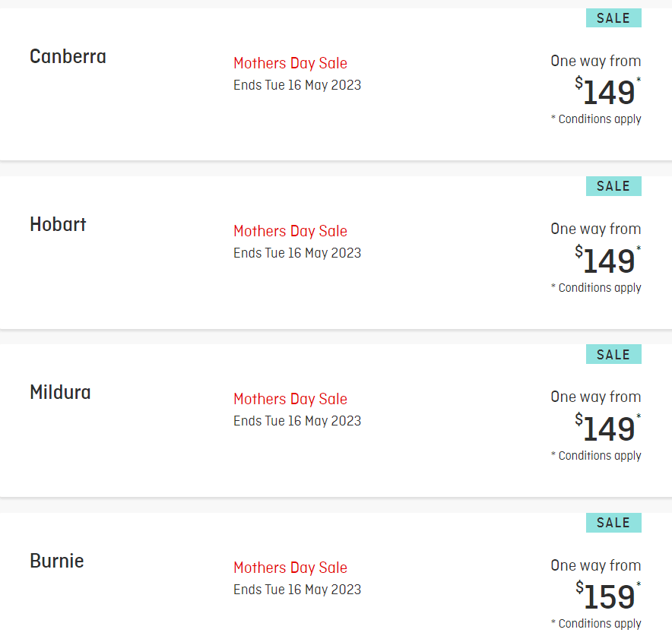The height and width of the screenshot is (639, 672).
Task: Click Mothers Day Sale link for Hobart
Action: [x=290, y=231]
